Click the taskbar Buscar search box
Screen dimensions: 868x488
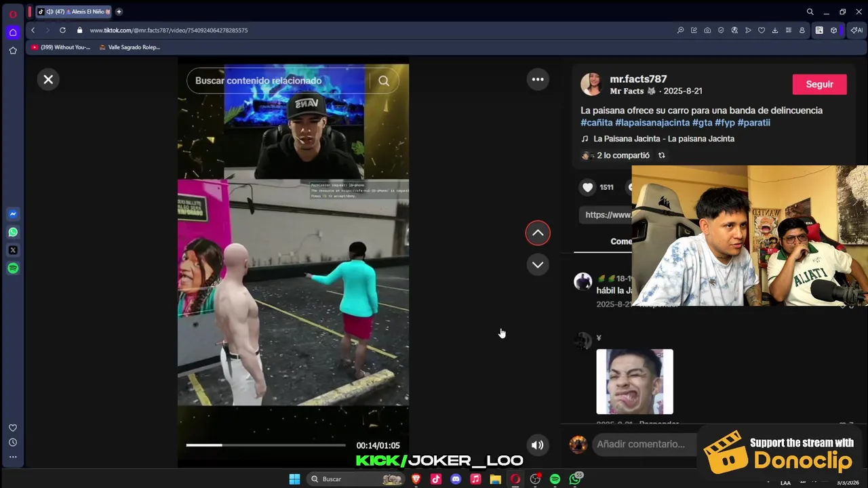356,479
